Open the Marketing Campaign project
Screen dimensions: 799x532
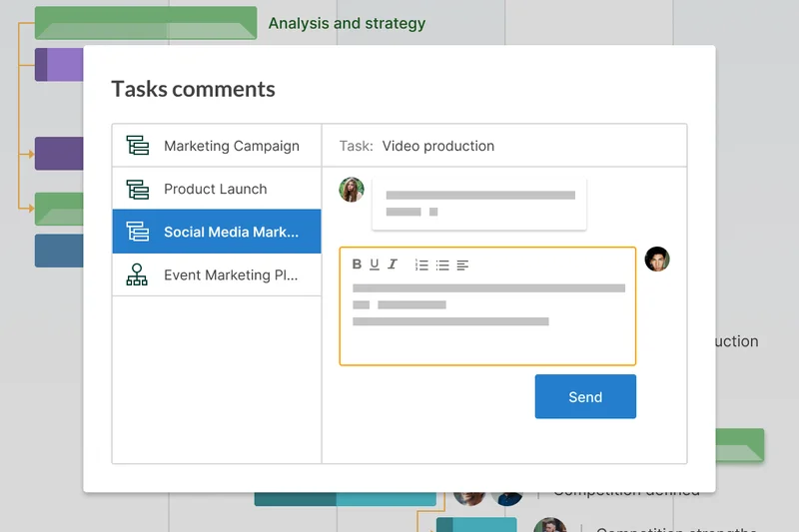pos(231,146)
